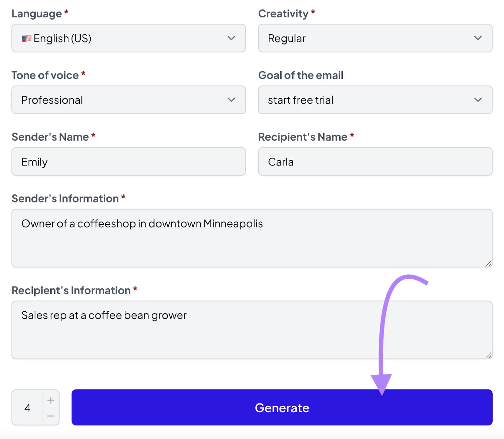Click the chevron on the Language field

[x=232, y=38]
